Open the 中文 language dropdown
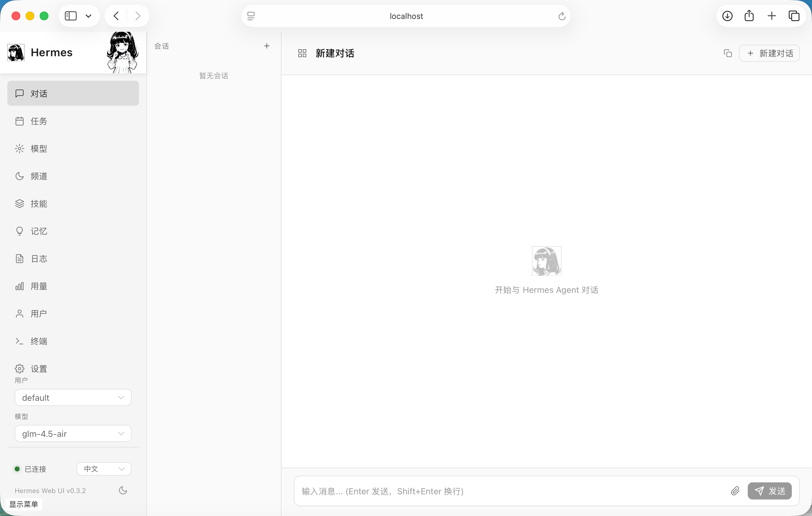Viewport: 812px width, 516px height. pos(104,469)
